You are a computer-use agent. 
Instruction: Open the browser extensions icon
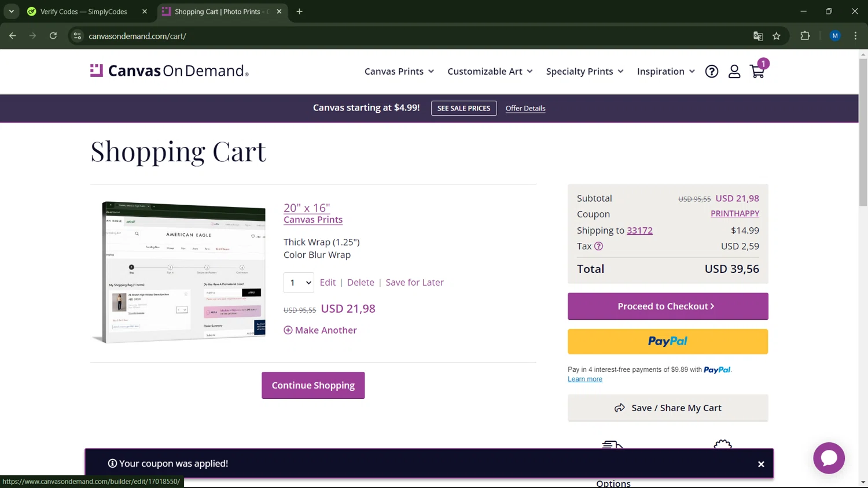[804, 36]
